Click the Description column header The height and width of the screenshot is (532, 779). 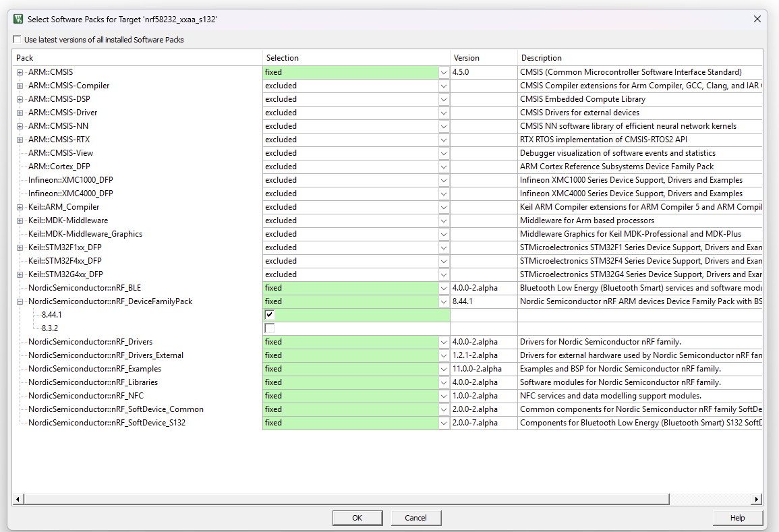point(639,58)
